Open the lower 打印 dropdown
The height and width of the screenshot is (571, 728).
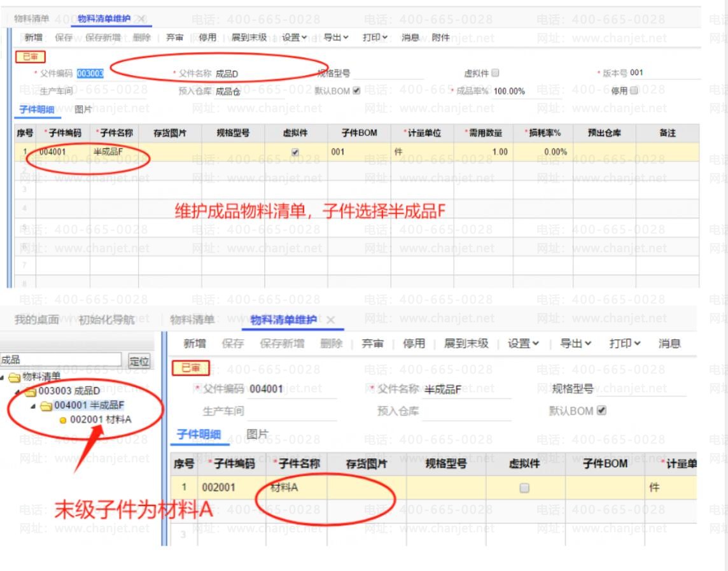[x=625, y=344]
